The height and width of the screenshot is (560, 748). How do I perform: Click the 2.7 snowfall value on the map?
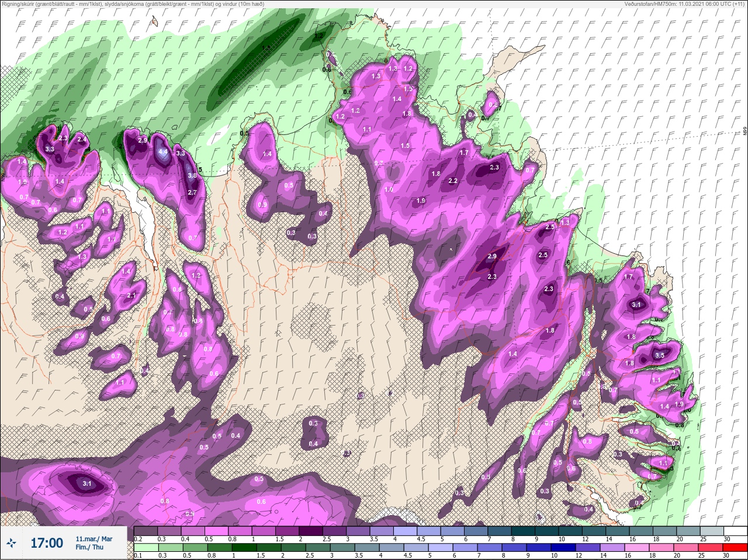[192, 192]
